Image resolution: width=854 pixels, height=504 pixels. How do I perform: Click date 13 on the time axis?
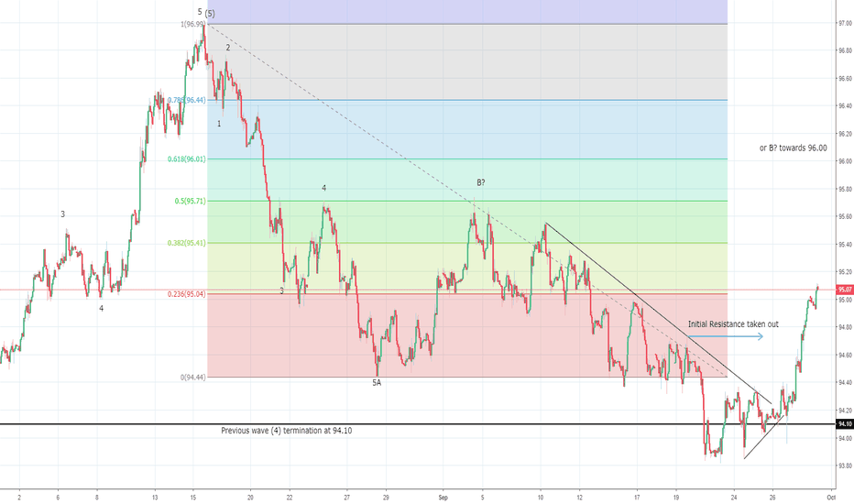point(155,498)
